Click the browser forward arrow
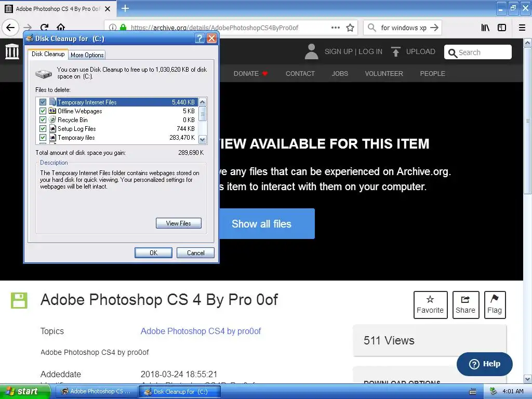 [x=28, y=28]
